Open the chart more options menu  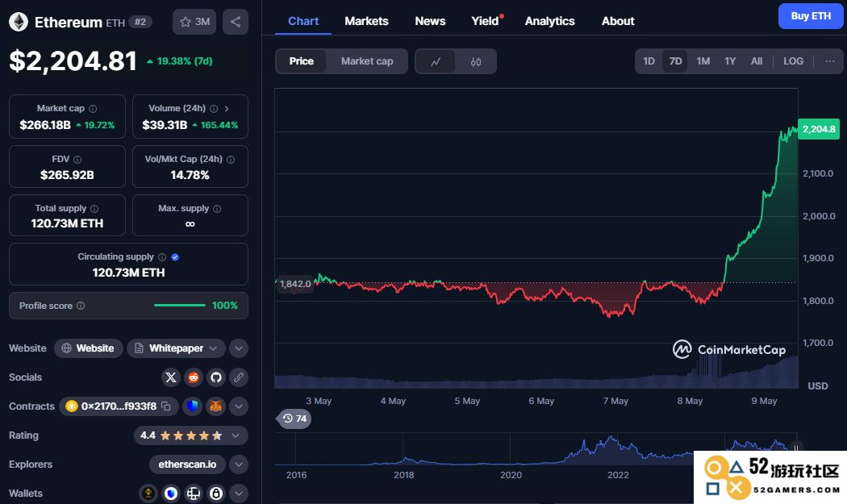pos(830,61)
